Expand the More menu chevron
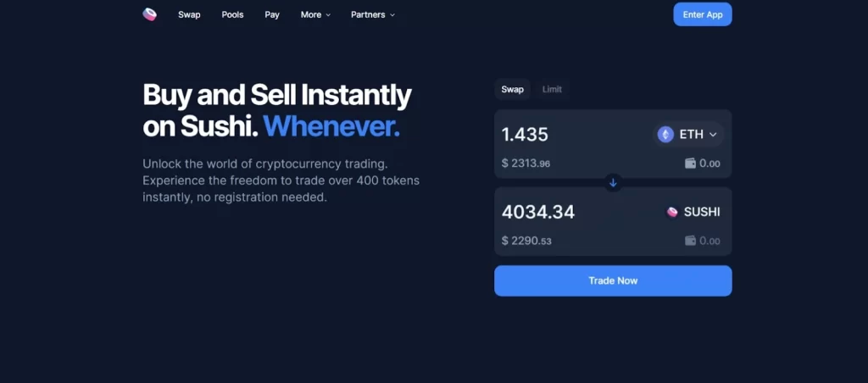 click(328, 15)
